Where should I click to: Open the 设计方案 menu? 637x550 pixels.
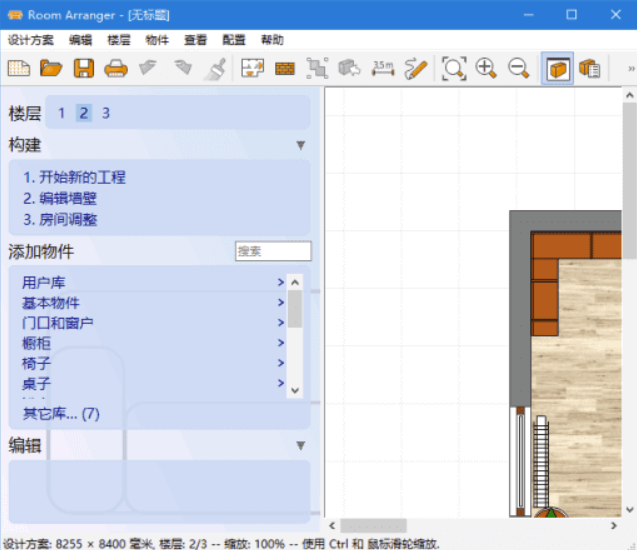[x=31, y=40]
